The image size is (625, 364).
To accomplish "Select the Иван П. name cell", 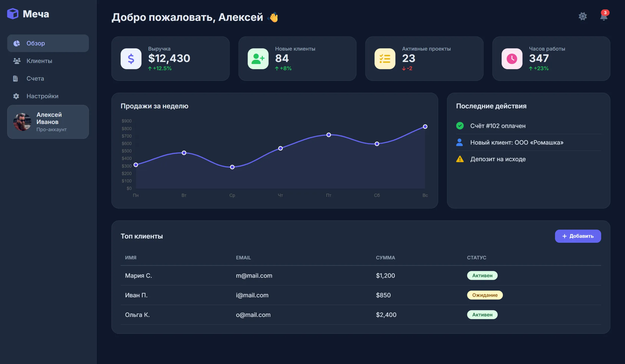I will 136,295.
